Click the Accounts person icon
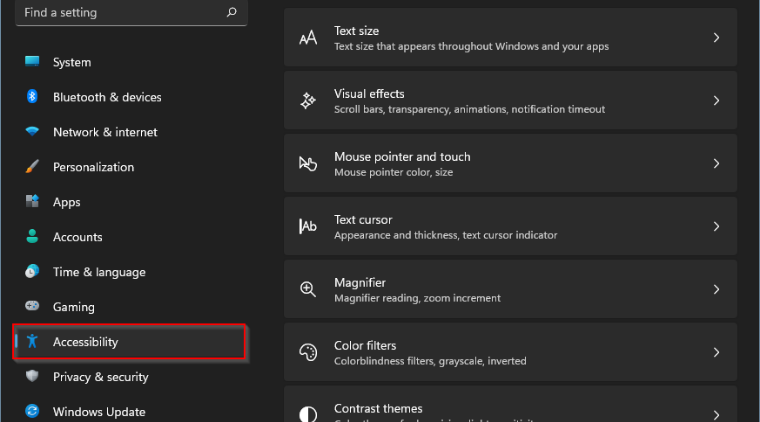The image size is (760, 422). point(32,236)
